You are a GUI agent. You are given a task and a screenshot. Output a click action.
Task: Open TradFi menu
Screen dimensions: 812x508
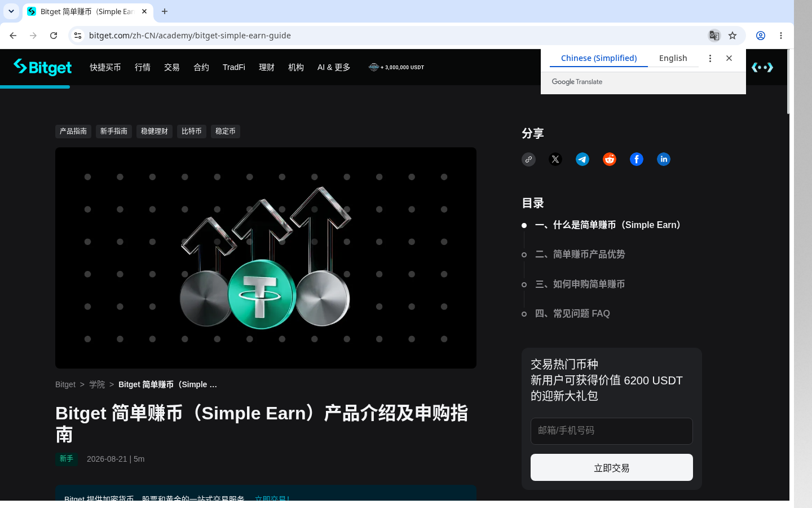(234, 67)
